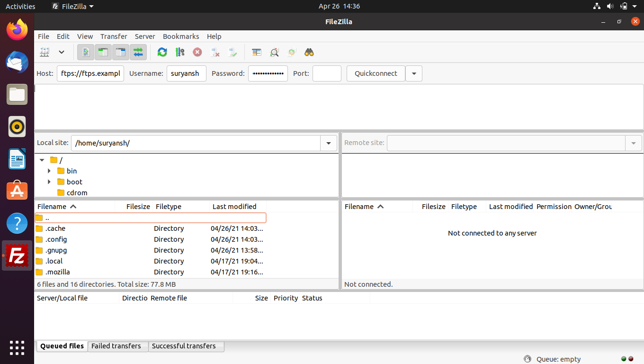Open the Site Manager
This screenshot has height=364, width=644.
45,52
